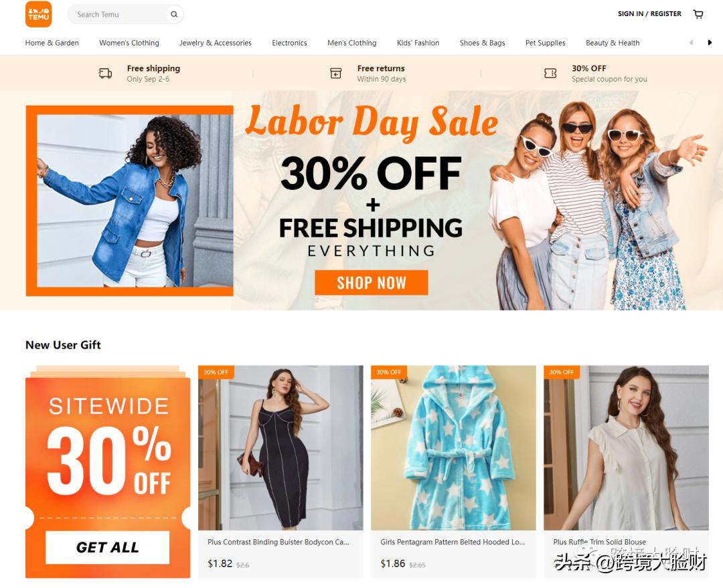Viewport: 723px width, 588px height.
Task: Click the 30% OFF coupon icon
Action: [x=550, y=73]
